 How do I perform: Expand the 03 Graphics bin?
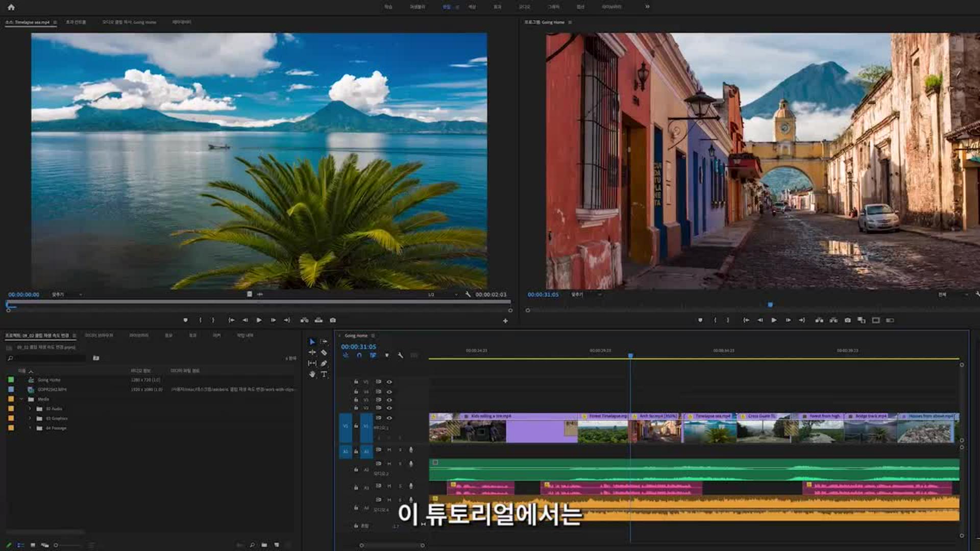coord(30,418)
